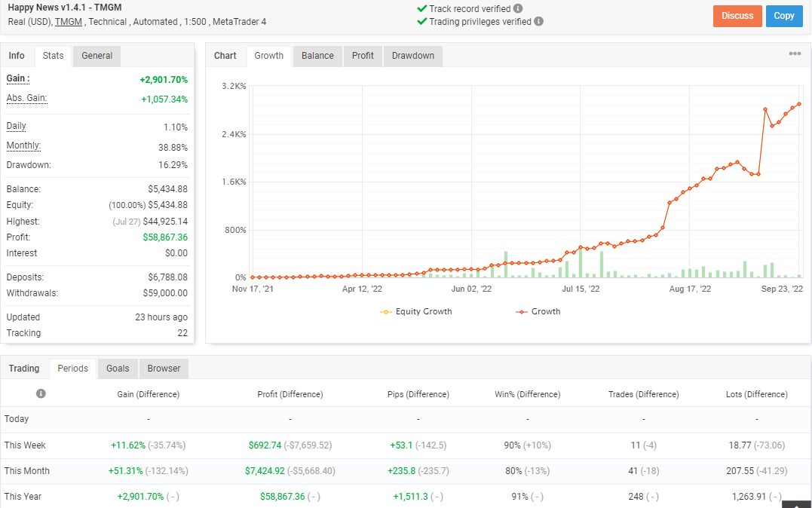Click the Lots (Difference) column header

(757, 394)
